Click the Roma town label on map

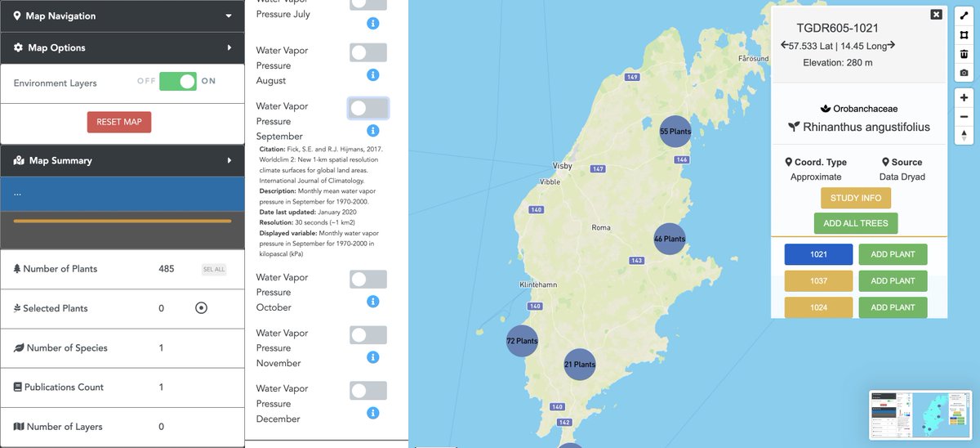(x=600, y=227)
